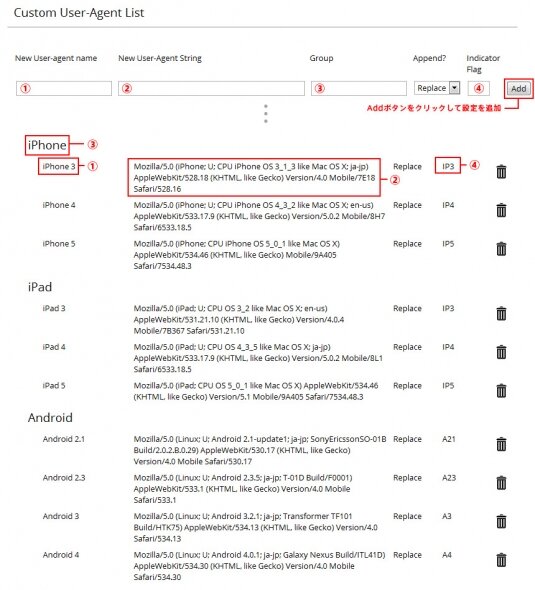Delete the Android 2.1 user-agent entry
The height and width of the screenshot is (590, 535).
(501, 444)
